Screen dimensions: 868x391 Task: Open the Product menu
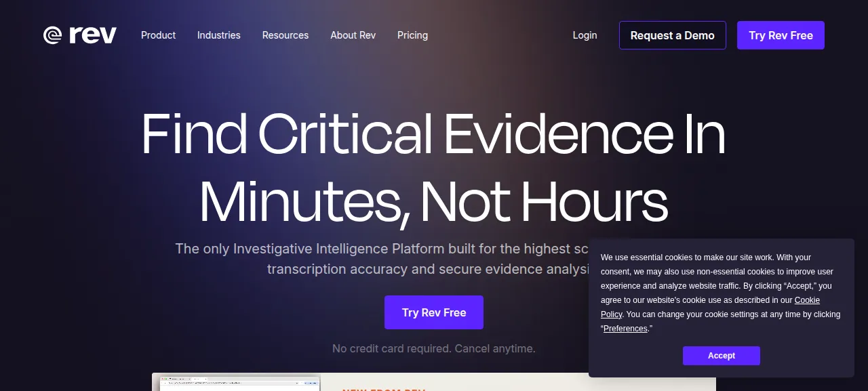click(x=158, y=35)
